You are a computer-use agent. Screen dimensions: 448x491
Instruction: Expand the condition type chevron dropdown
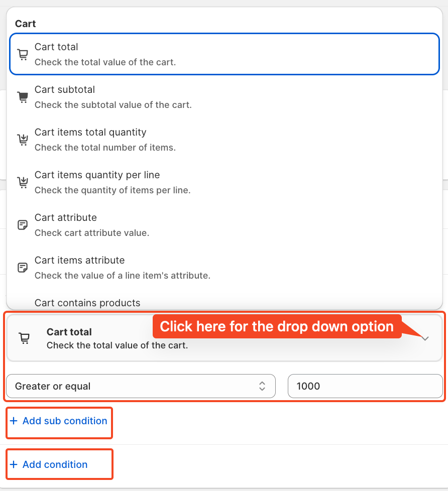(425, 338)
